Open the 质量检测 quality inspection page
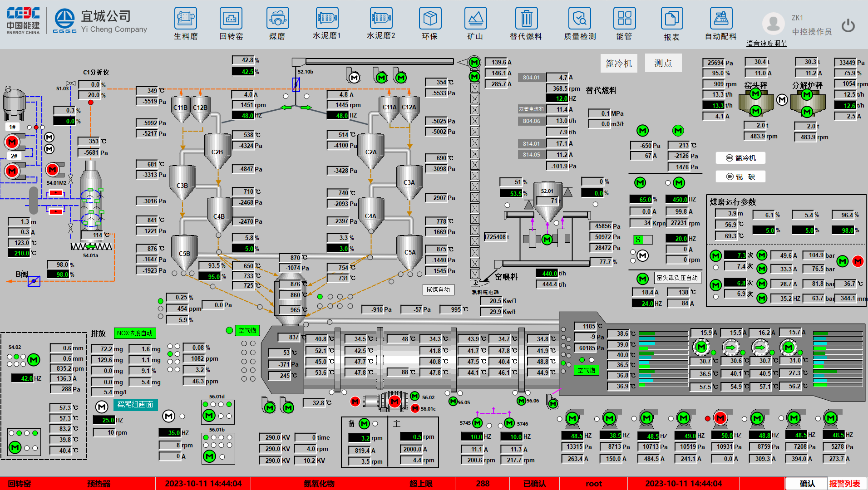 580,24
